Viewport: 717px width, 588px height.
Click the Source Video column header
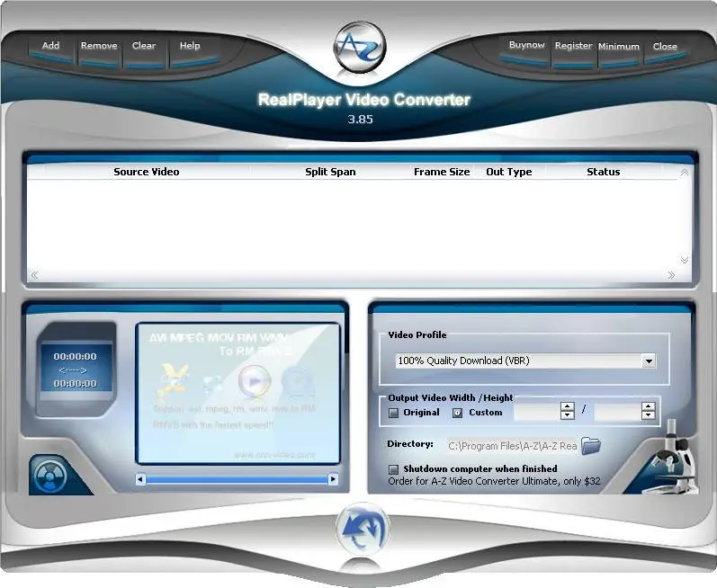coord(147,172)
